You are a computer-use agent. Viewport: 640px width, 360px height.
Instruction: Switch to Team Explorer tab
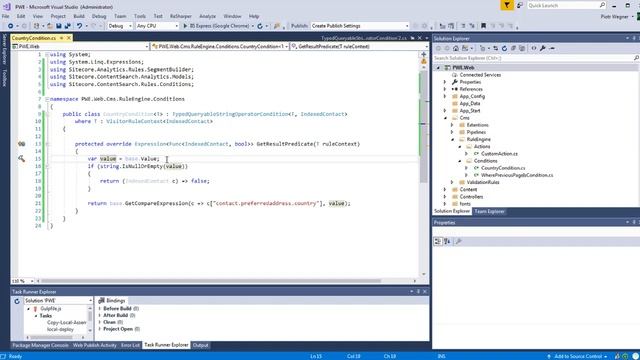click(489, 211)
